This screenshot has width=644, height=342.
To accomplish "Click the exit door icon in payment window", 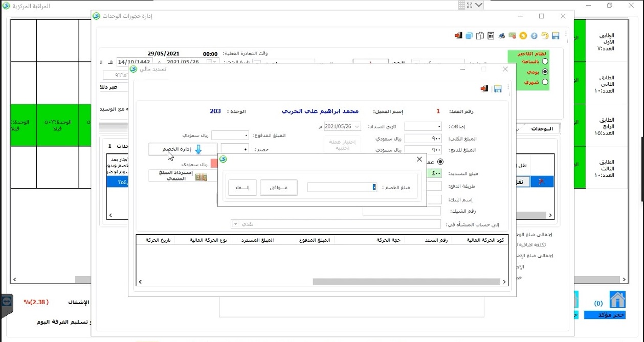I will [x=484, y=88].
